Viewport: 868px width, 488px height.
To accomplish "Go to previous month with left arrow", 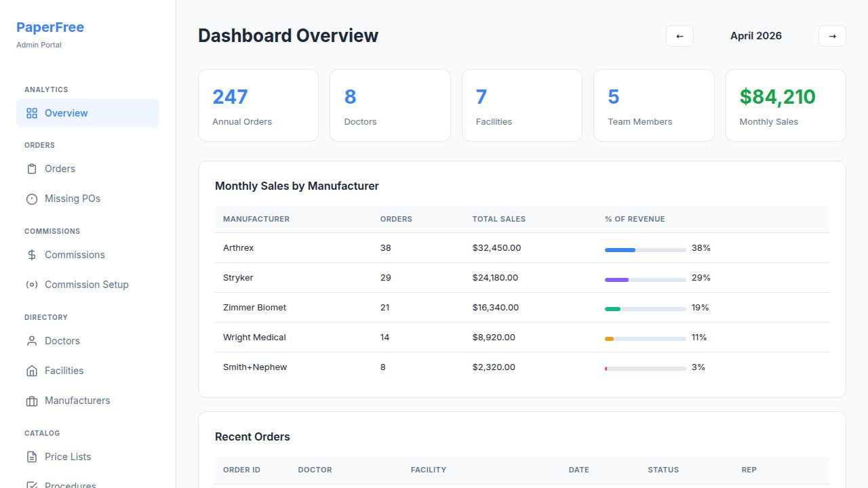I will [x=679, y=36].
